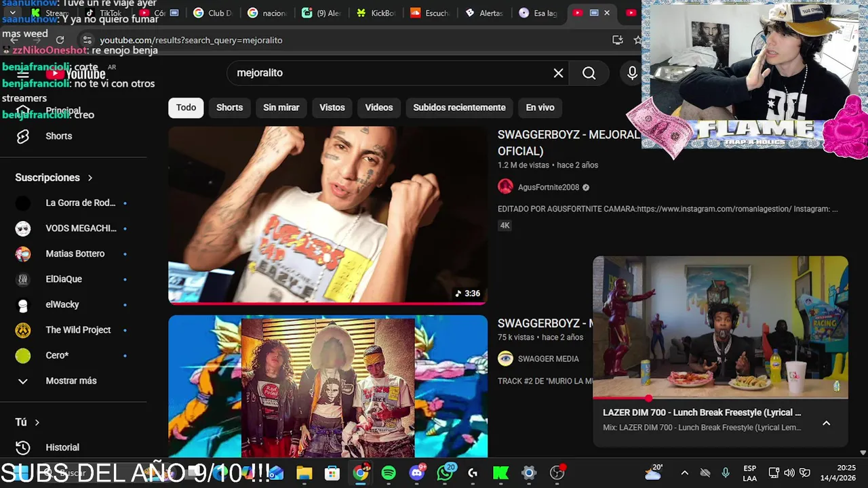Switch to the Club D browser tab
Image resolution: width=868 pixels, height=488 pixels.
[212, 13]
